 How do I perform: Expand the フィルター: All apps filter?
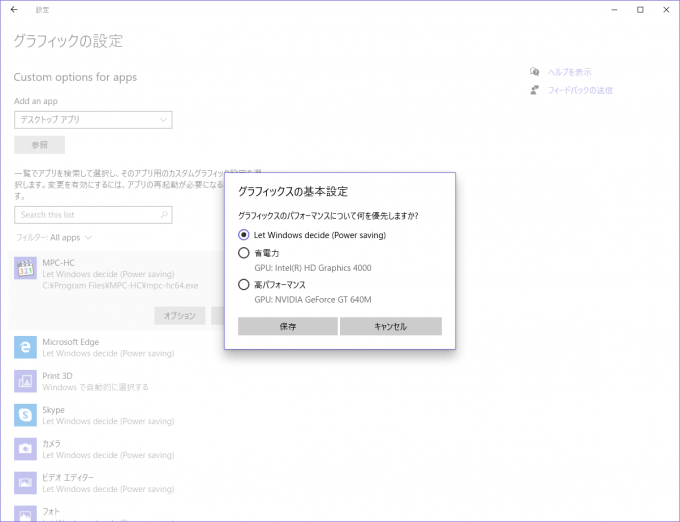click(54, 238)
